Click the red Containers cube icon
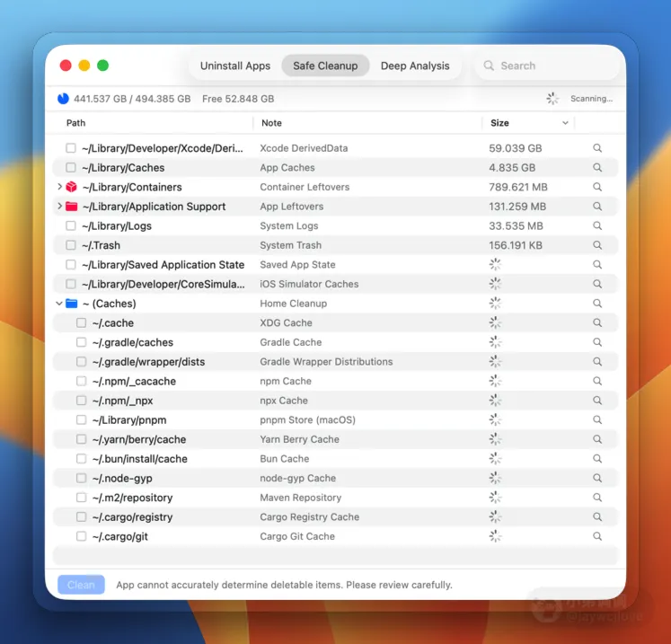The image size is (671, 644). 72,187
